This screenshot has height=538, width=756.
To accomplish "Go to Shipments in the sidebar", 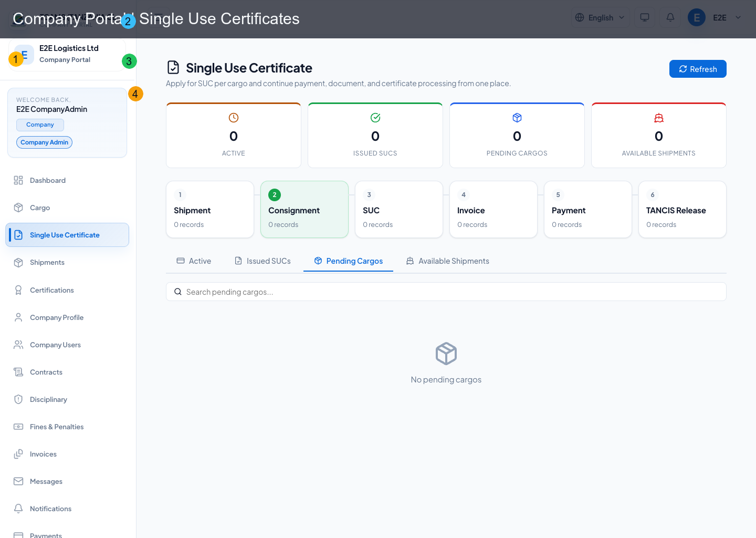I will (67, 262).
